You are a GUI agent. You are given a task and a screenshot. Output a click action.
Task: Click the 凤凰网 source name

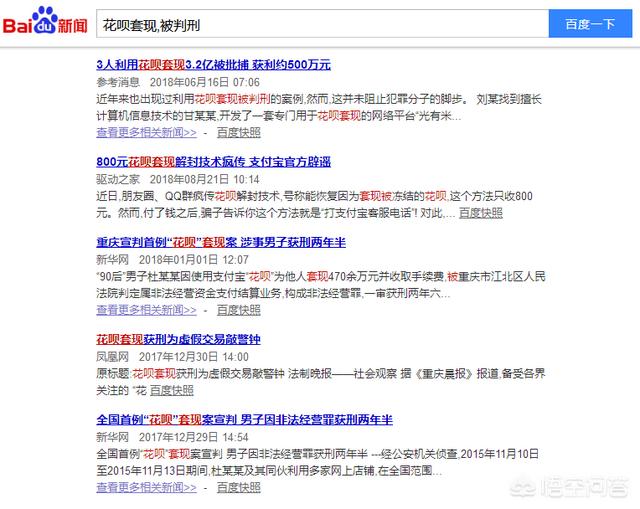112,356
